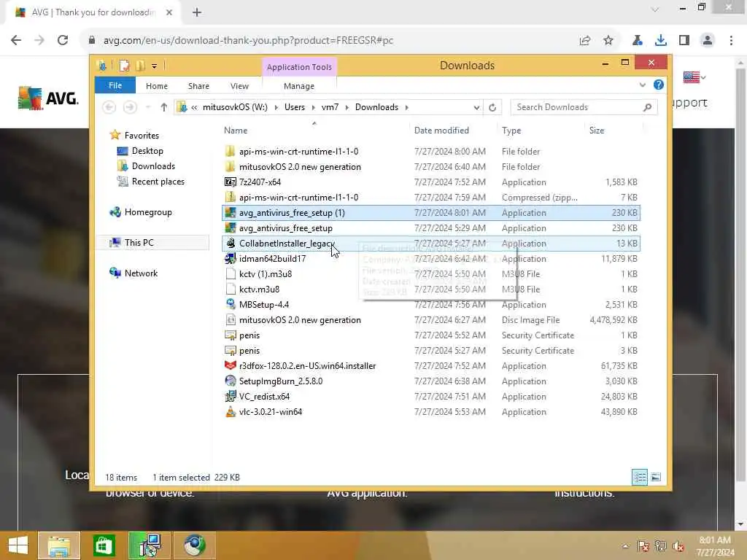The height and width of the screenshot is (560, 747).
Task: Sort by Size column header
Action: click(597, 130)
